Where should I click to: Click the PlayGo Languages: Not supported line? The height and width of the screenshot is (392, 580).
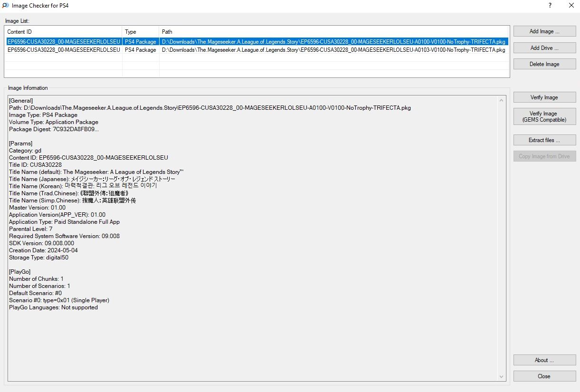[x=53, y=307]
